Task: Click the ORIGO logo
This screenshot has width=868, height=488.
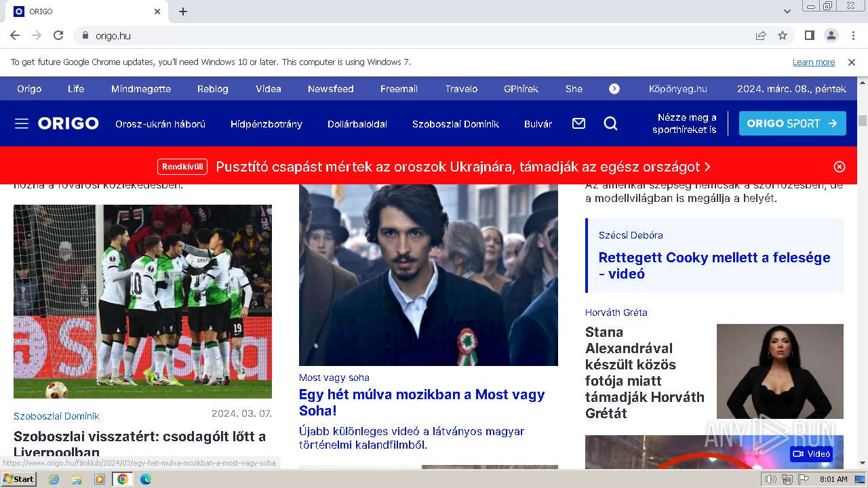Action: [x=68, y=123]
